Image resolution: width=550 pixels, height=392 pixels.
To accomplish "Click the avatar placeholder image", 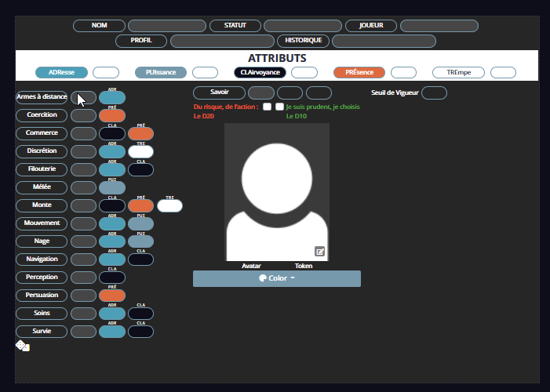I will [276, 192].
